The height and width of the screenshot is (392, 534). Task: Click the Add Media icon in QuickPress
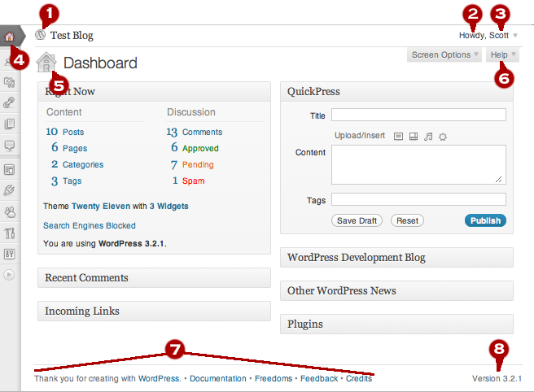point(443,137)
